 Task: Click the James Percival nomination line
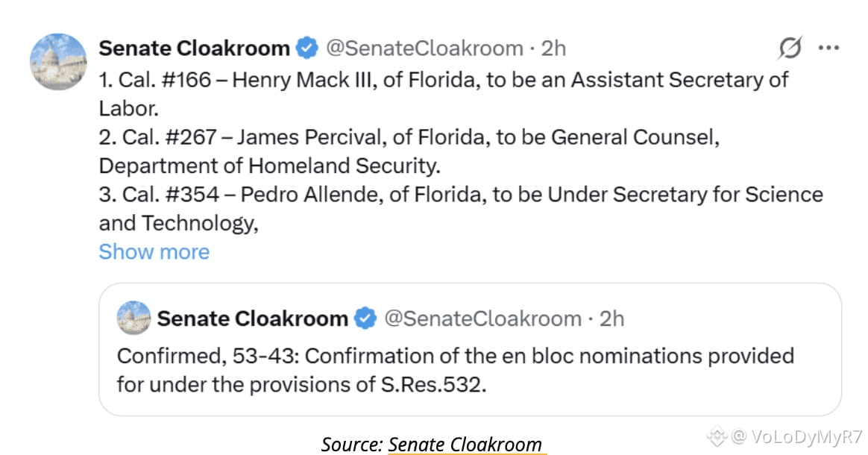(409, 137)
